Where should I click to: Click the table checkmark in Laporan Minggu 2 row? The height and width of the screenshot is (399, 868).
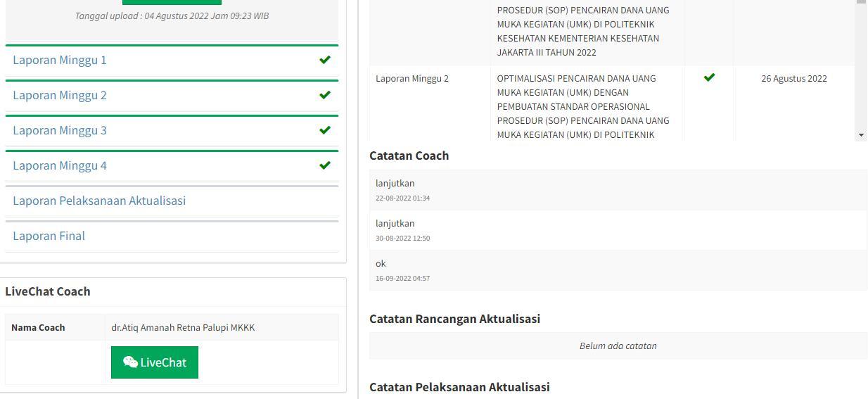point(709,77)
